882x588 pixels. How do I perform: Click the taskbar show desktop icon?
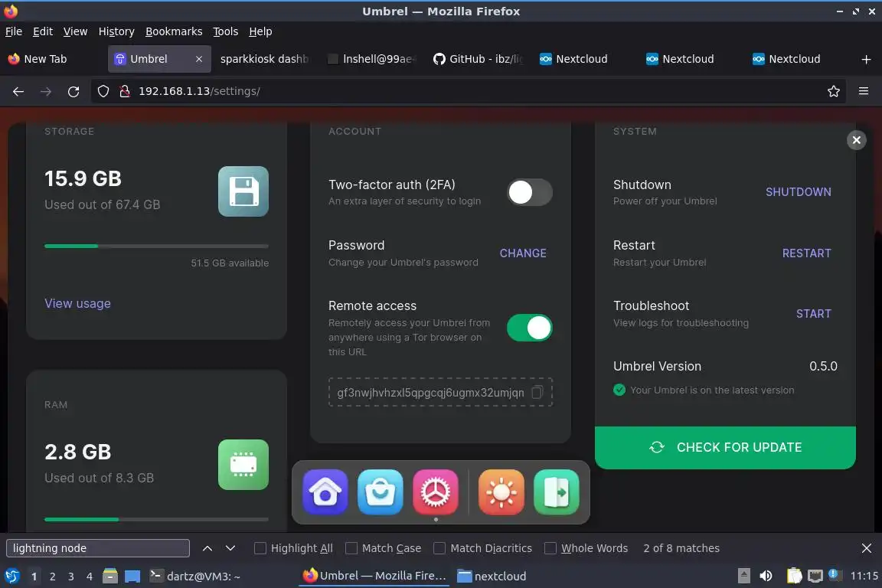[x=132, y=577]
